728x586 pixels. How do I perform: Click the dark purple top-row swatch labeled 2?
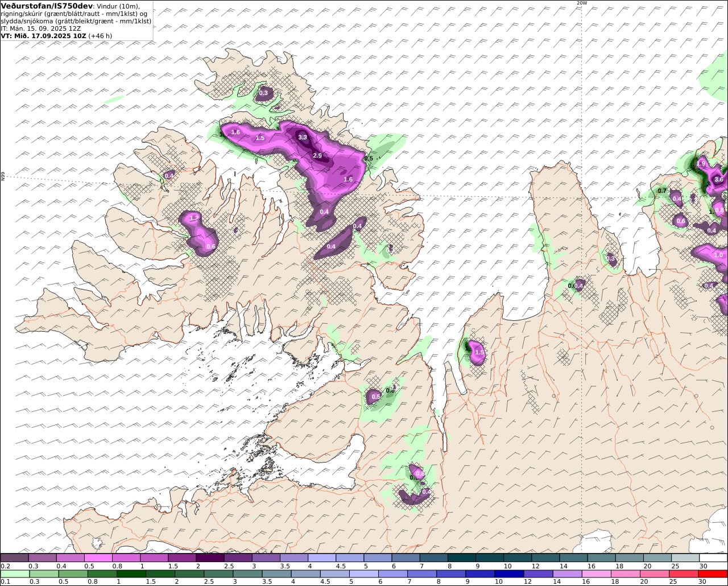click(209, 558)
